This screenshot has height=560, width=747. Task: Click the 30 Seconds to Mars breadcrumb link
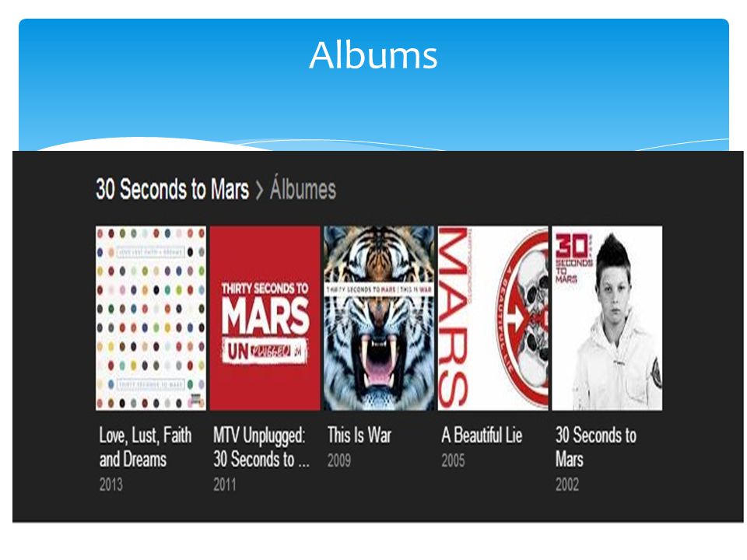click(173, 189)
